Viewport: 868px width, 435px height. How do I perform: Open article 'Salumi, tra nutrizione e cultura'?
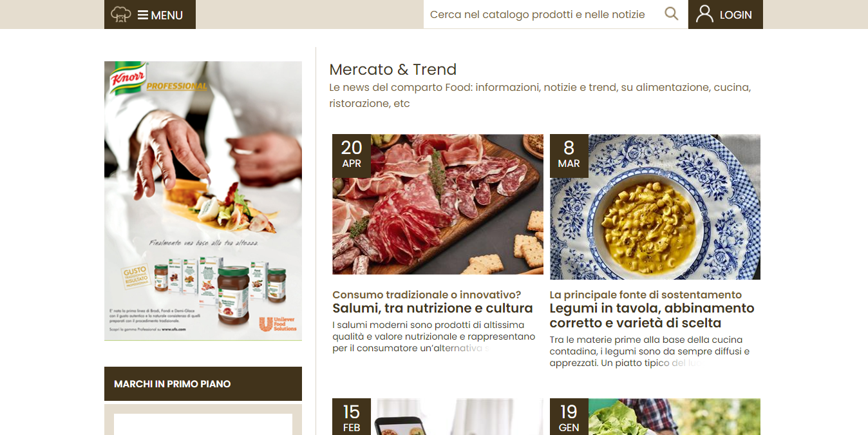pos(433,308)
